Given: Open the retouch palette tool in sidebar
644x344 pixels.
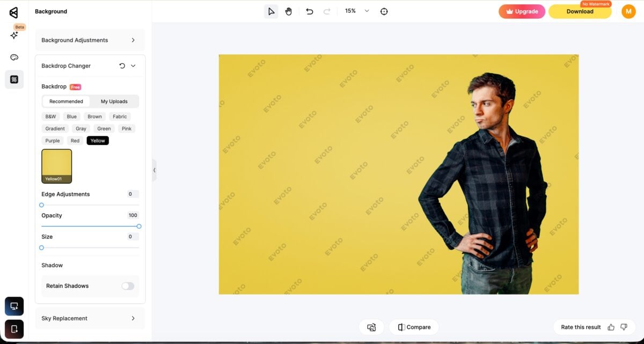Looking at the screenshot, I should point(14,57).
